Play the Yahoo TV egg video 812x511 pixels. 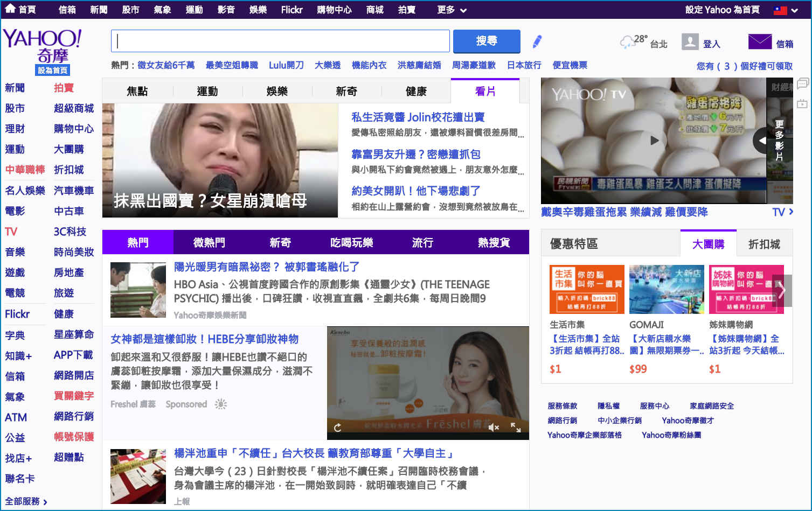pyautogui.click(x=654, y=141)
